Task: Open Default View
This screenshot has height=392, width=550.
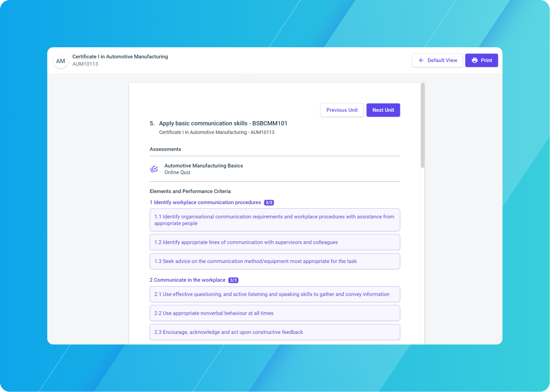Action: tap(437, 61)
